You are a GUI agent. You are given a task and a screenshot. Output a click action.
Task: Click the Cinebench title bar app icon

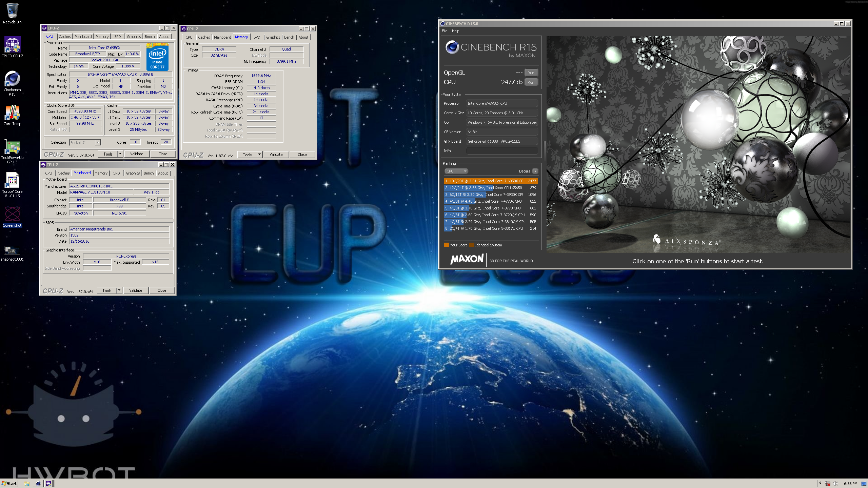click(x=442, y=24)
